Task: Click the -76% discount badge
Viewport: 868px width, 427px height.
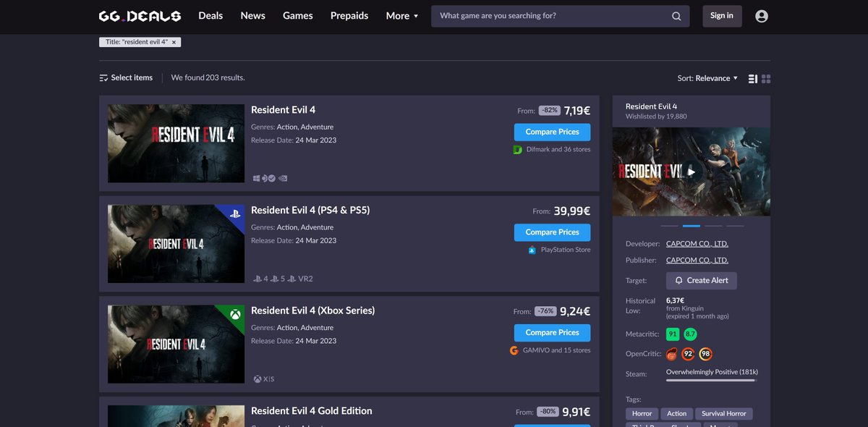Action: [x=545, y=311]
